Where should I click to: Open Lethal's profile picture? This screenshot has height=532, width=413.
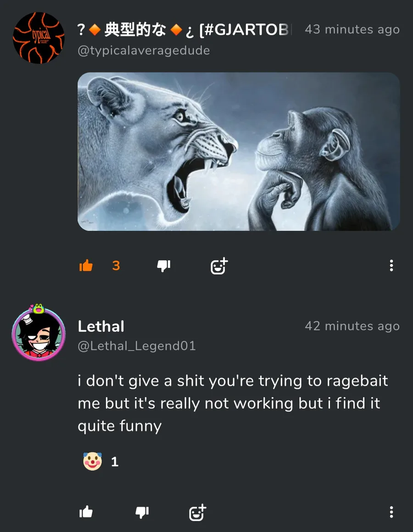point(39,334)
